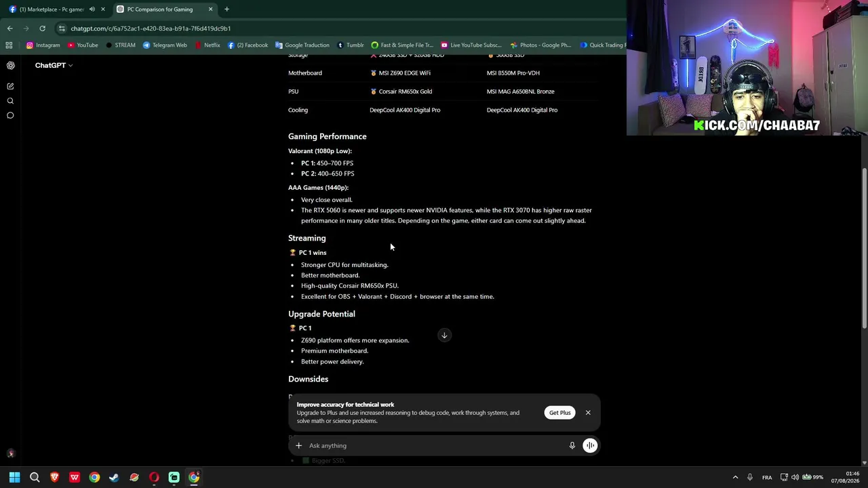Click the Downsides heading
Viewport: 868px width, 488px height.
(x=309, y=379)
